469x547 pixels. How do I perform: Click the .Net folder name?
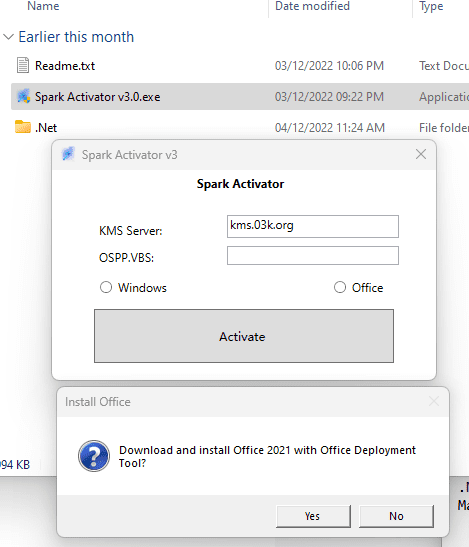(46, 128)
